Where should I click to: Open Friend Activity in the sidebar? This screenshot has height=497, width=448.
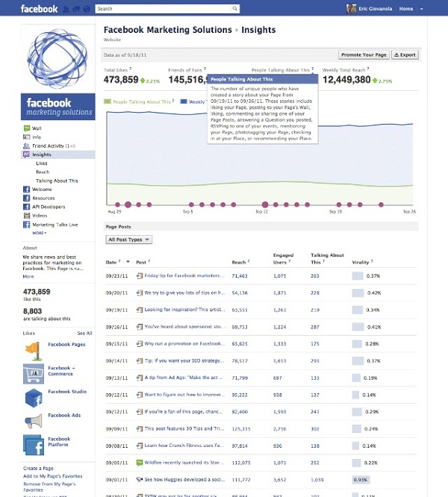pyautogui.click(x=53, y=146)
